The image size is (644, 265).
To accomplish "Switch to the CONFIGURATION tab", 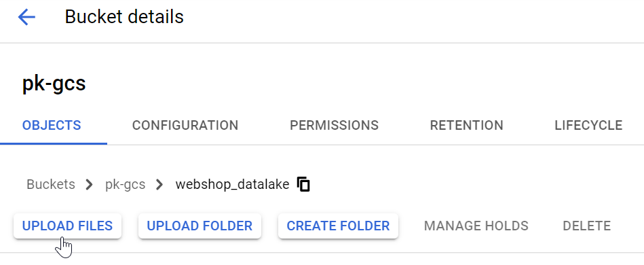I will (x=185, y=125).
